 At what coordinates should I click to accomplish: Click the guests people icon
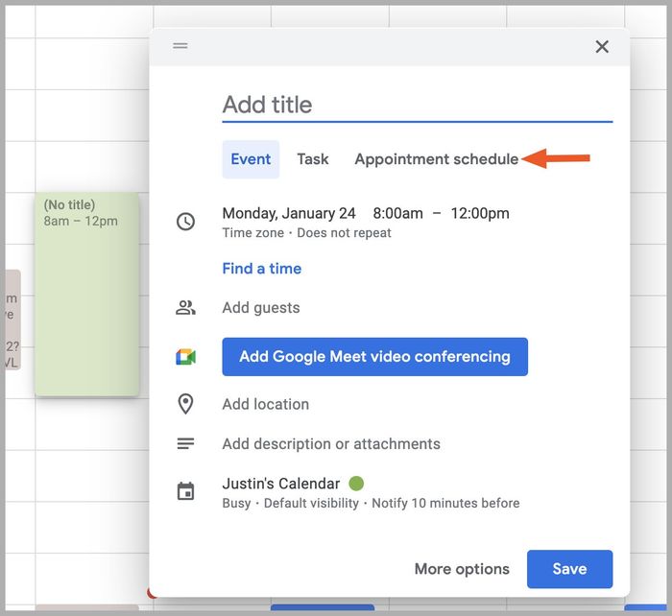[185, 308]
